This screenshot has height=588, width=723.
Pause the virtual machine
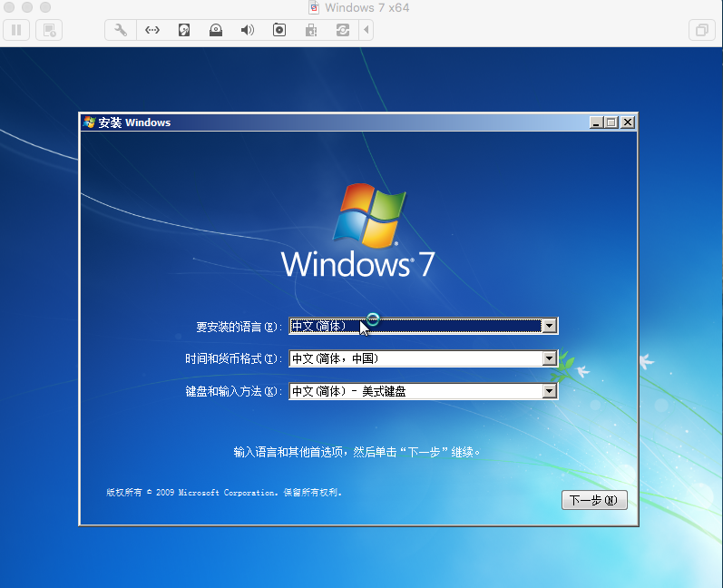click(16, 31)
